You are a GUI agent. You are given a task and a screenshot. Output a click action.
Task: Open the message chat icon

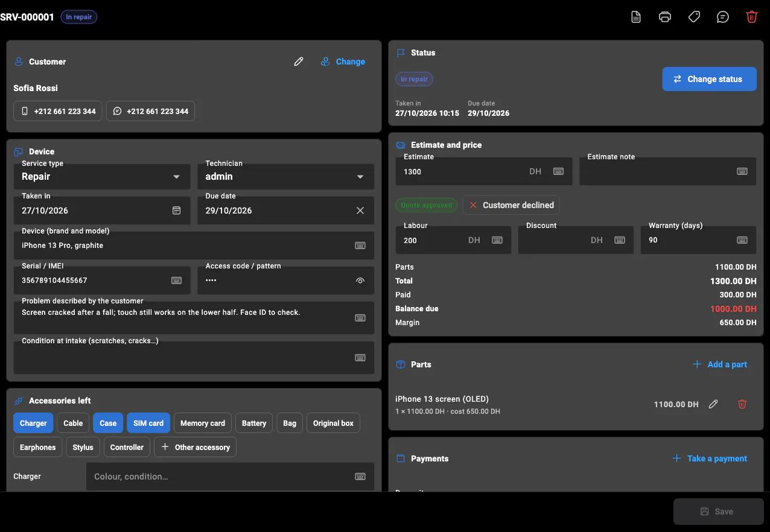tap(723, 17)
